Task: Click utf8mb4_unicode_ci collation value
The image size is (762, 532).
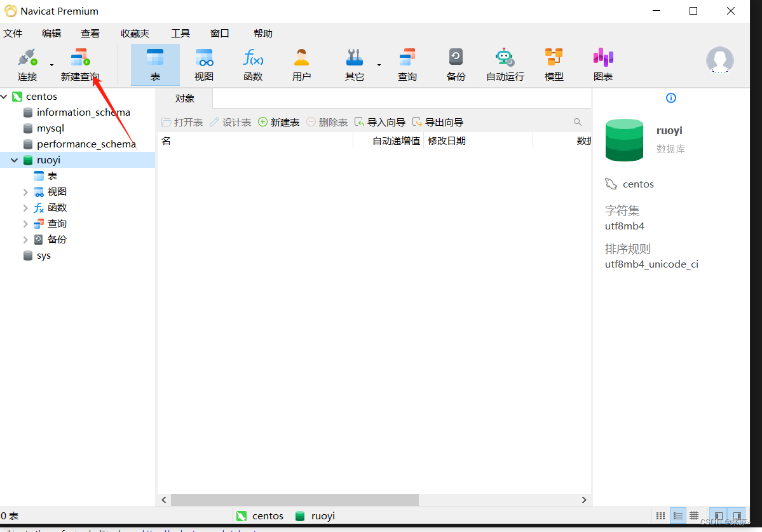Action: coord(651,264)
